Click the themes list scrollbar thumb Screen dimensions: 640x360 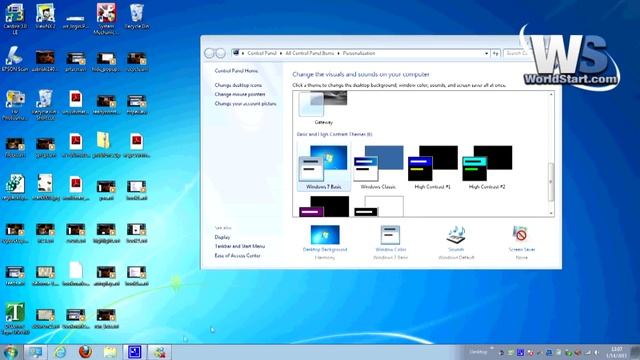tap(551, 182)
